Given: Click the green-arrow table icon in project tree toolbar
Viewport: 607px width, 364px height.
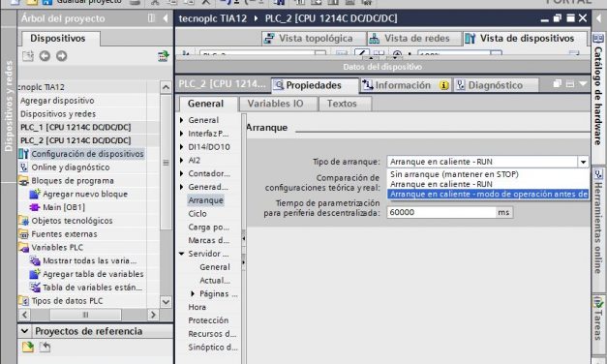Looking at the screenshot, I should pyautogui.click(x=164, y=56).
